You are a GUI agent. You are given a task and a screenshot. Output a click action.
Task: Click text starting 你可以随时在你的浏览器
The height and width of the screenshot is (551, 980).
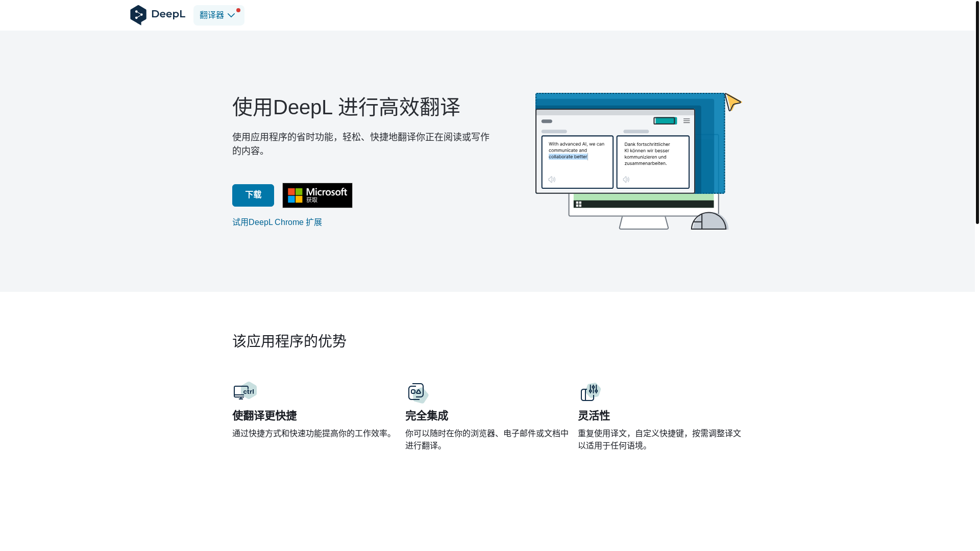[x=487, y=439]
